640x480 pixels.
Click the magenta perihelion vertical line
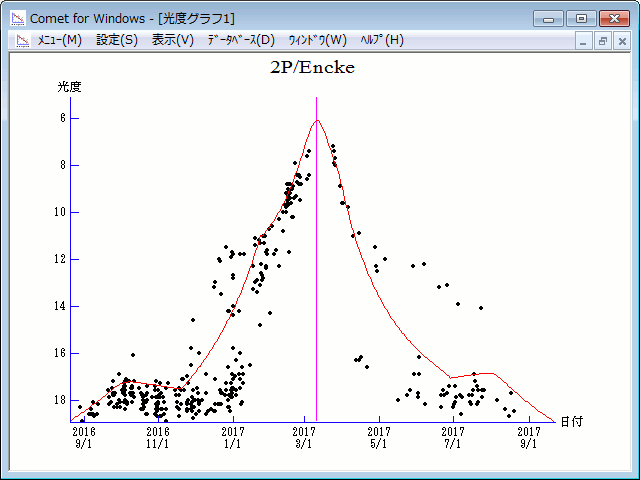coord(316,260)
